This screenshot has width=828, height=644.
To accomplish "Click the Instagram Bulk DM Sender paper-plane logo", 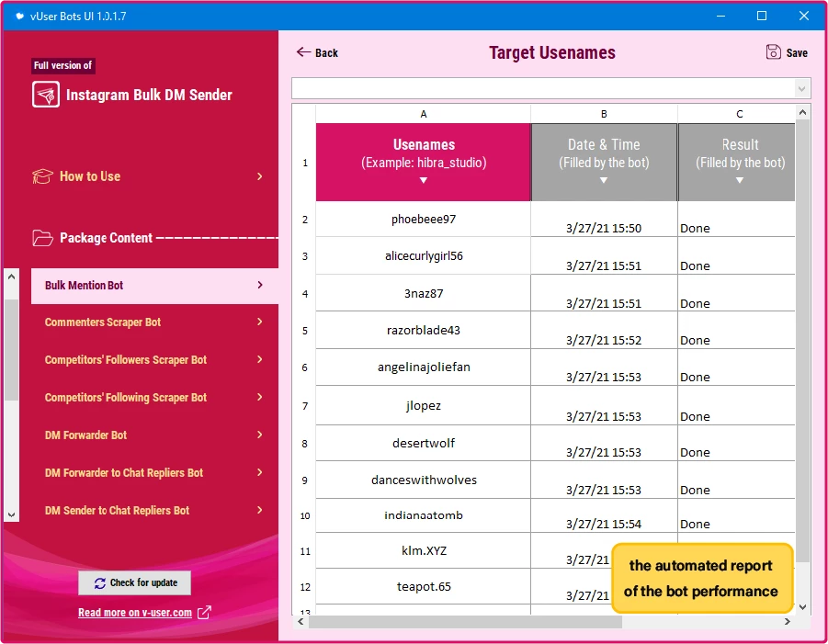I will [45, 95].
